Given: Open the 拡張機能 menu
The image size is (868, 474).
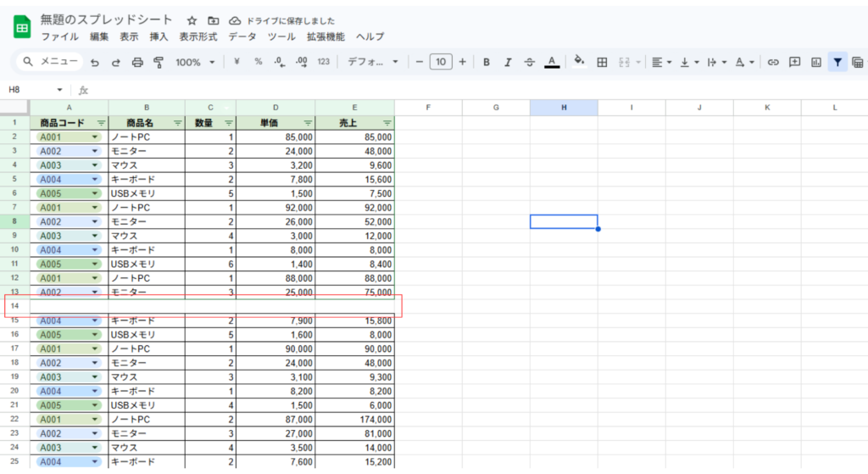Looking at the screenshot, I should pyautogui.click(x=325, y=36).
